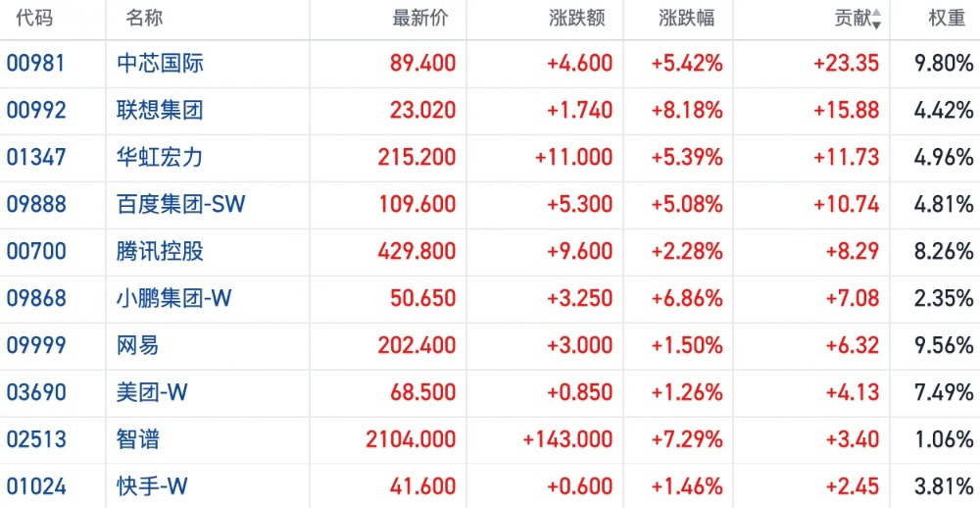Click stock code 03690
Image resolution: width=980 pixels, height=508 pixels.
pyautogui.click(x=36, y=392)
